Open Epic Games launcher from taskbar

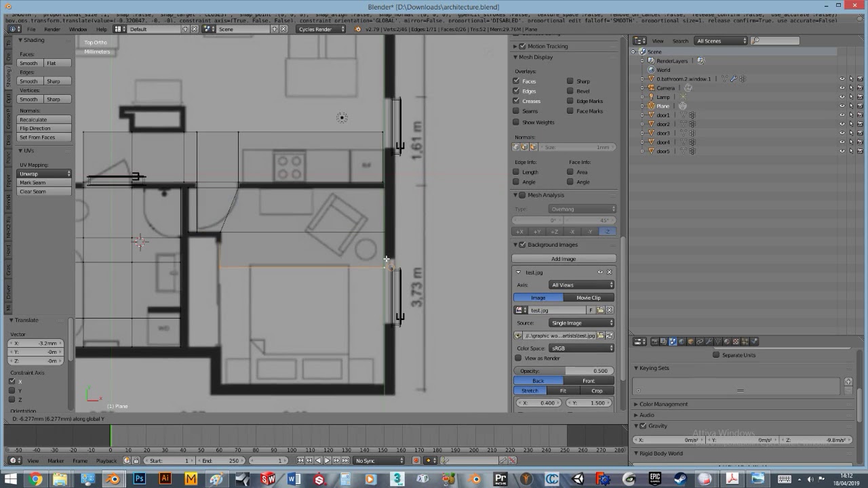tap(655, 479)
